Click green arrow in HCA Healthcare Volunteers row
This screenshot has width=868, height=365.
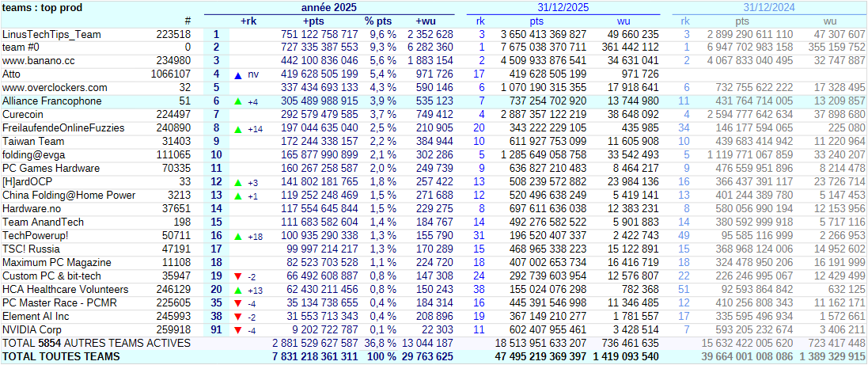coord(238,290)
